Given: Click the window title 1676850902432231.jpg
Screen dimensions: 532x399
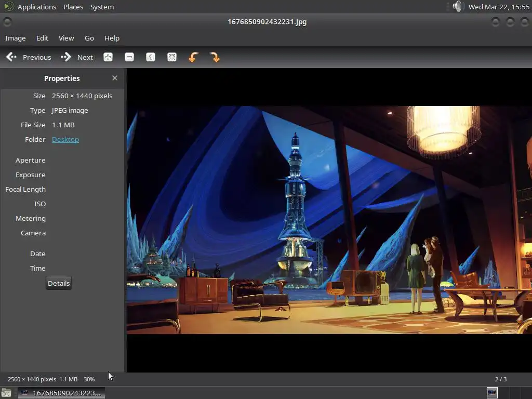Looking at the screenshot, I should pyautogui.click(x=267, y=22).
